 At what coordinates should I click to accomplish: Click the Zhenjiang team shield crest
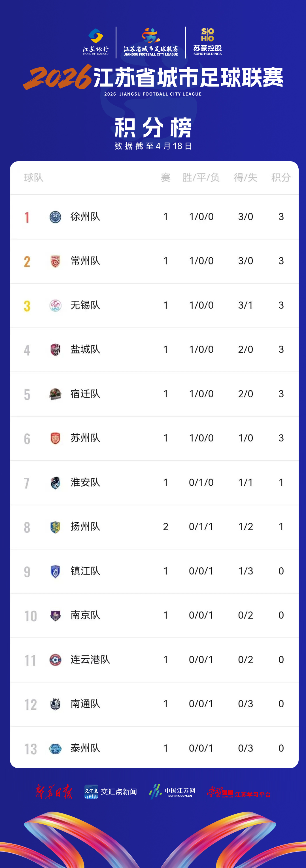point(55,571)
